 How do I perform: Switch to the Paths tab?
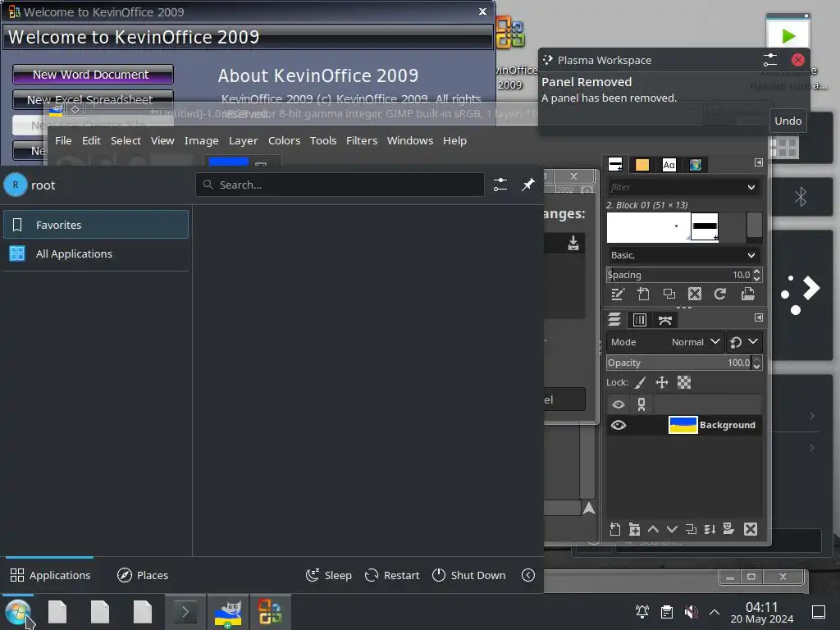point(664,320)
